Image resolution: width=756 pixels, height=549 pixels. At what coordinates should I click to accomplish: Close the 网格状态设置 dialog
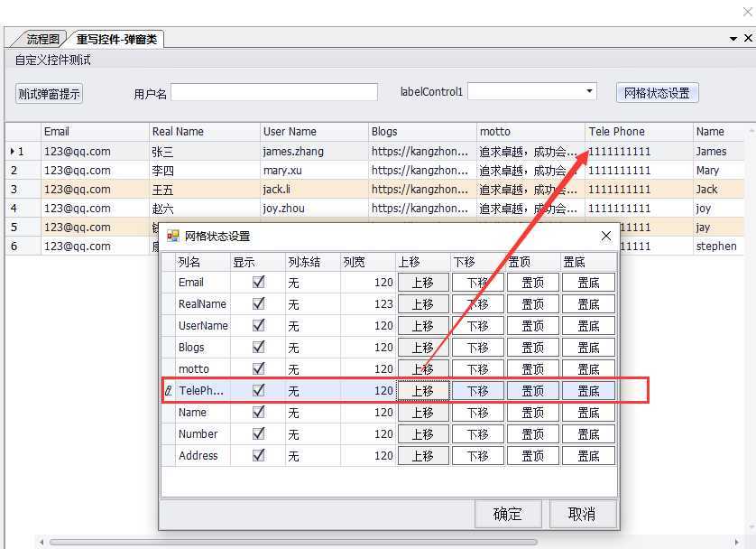[x=606, y=236]
